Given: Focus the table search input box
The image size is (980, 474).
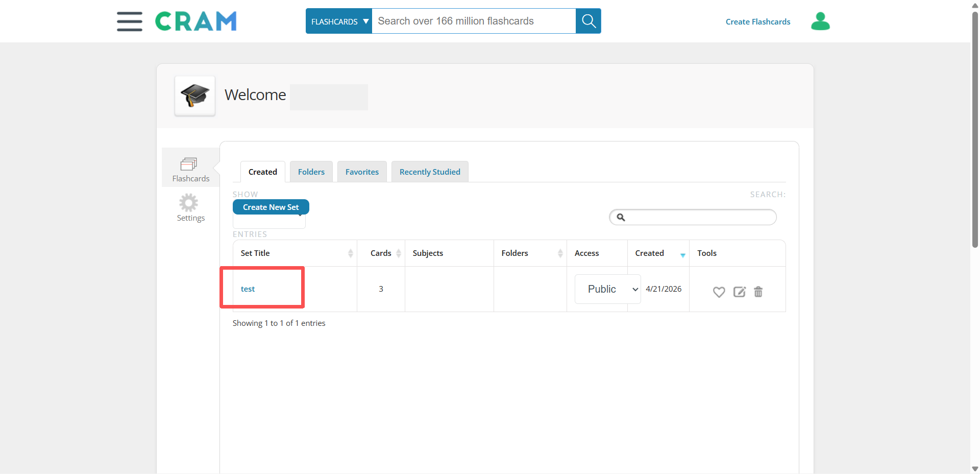Looking at the screenshot, I should pyautogui.click(x=693, y=217).
